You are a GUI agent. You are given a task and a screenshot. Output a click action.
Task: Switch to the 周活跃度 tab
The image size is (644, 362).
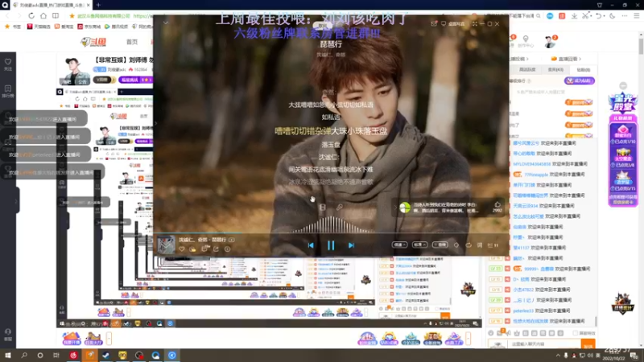527,70
